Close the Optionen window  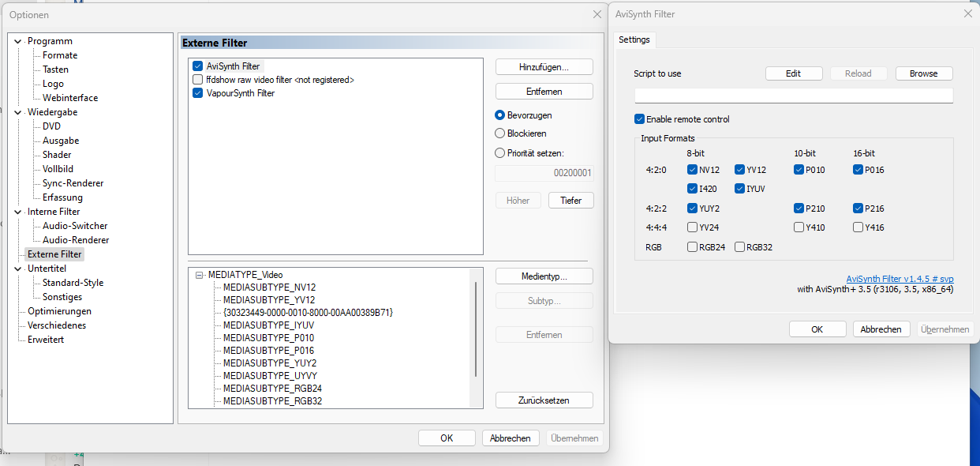click(x=597, y=14)
